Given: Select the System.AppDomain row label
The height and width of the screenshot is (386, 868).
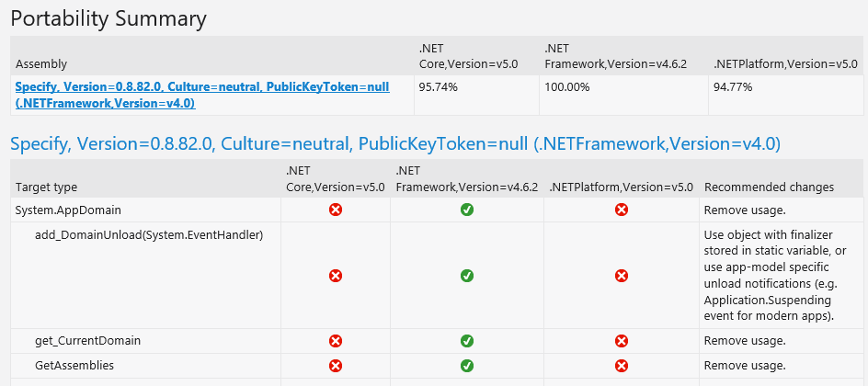Looking at the screenshot, I should click(68, 210).
